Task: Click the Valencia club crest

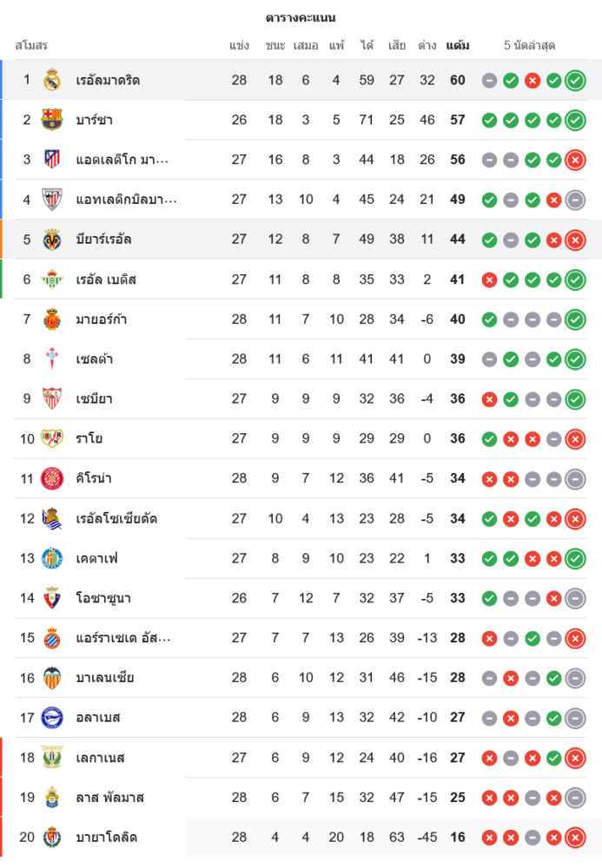Action: 52,678
